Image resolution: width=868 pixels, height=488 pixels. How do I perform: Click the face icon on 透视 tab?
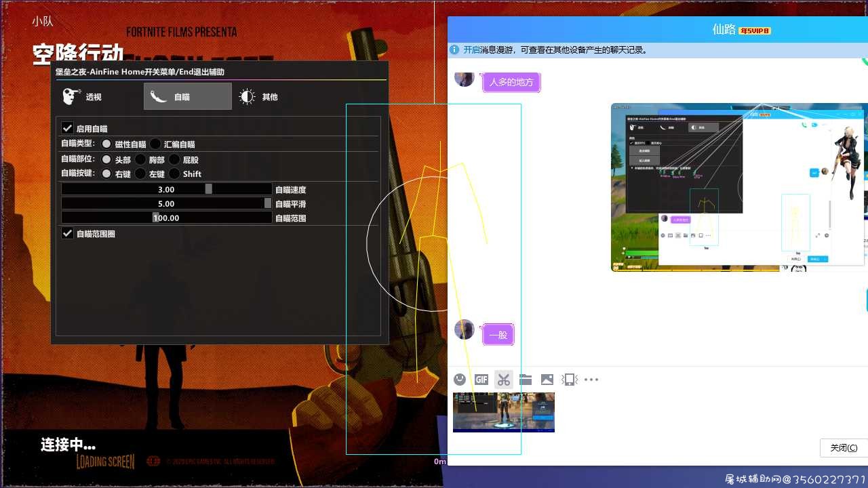point(71,97)
